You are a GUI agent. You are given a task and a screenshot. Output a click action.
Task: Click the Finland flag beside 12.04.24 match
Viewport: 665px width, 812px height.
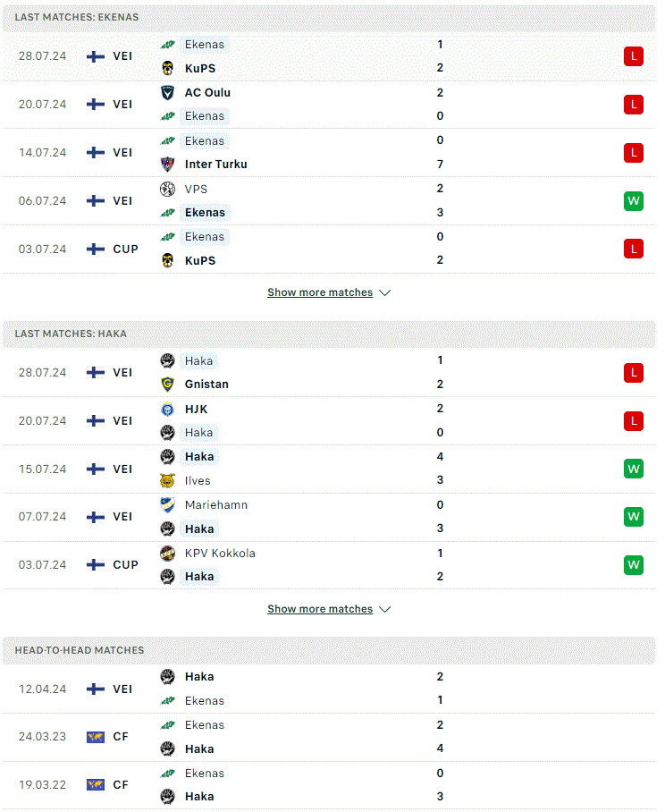coord(96,689)
